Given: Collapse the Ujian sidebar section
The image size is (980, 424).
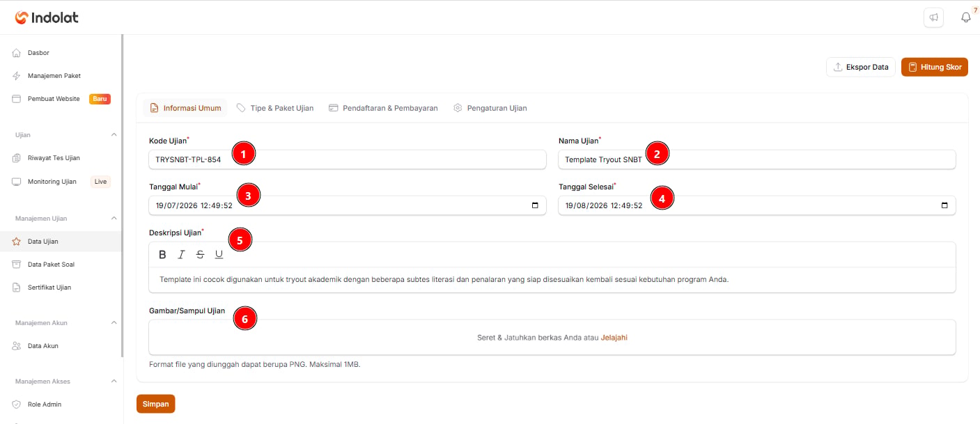Looking at the screenshot, I should 114,134.
